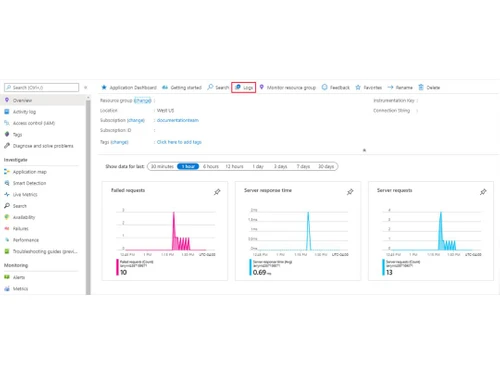Select the 7 days time range
This screenshot has height=375, width=500.
point(303,166)
